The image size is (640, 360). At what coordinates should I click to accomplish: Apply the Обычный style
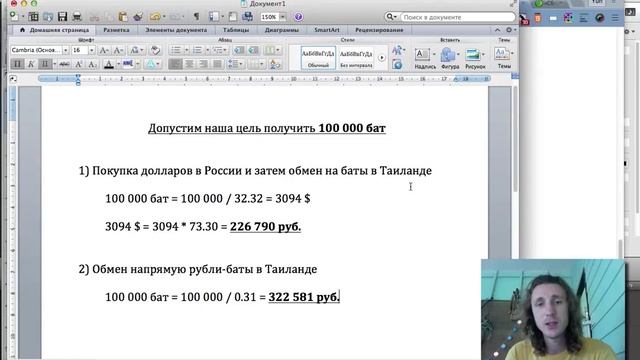point(318,58)
